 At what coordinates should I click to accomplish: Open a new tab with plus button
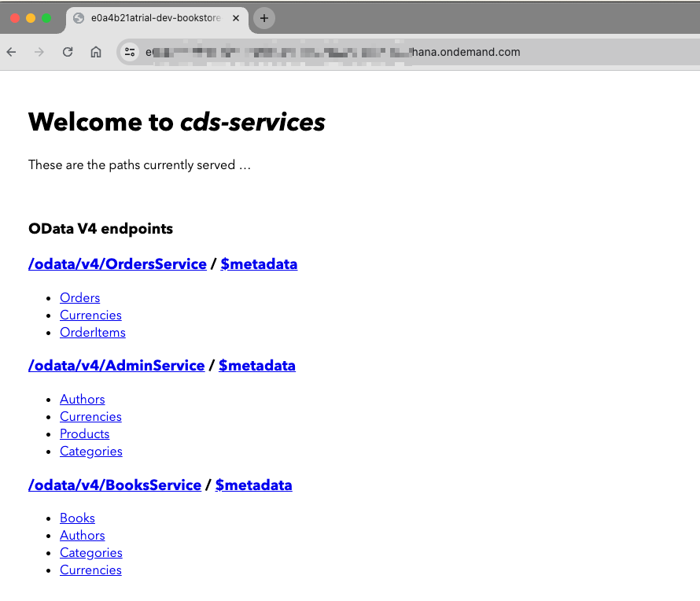click(263, 18)
